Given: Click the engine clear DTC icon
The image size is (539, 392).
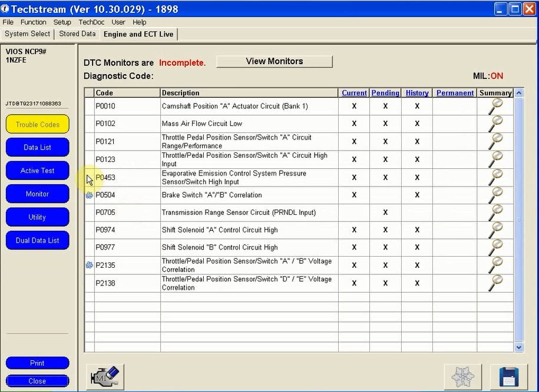Looking at the screenshot, I should [105, 377].
